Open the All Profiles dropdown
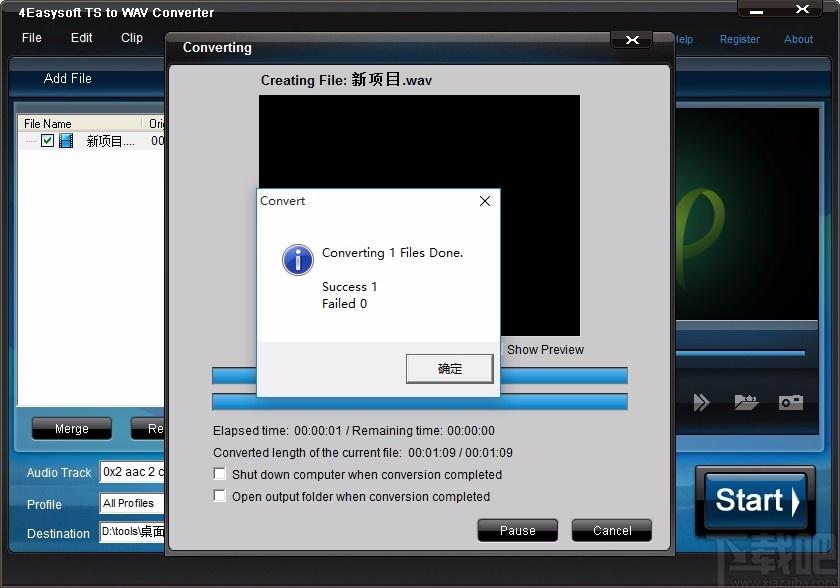 click(x=132, y=503)
